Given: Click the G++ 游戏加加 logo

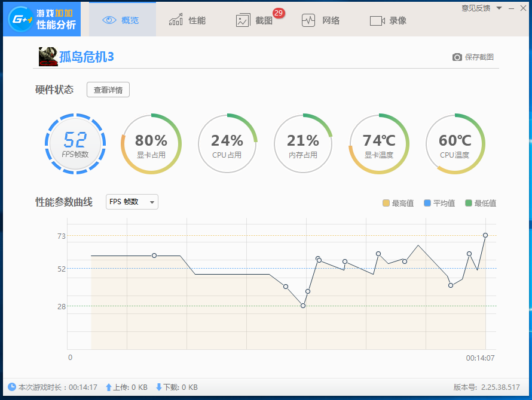Looking at the screenshot, I should tap(42, 19).
